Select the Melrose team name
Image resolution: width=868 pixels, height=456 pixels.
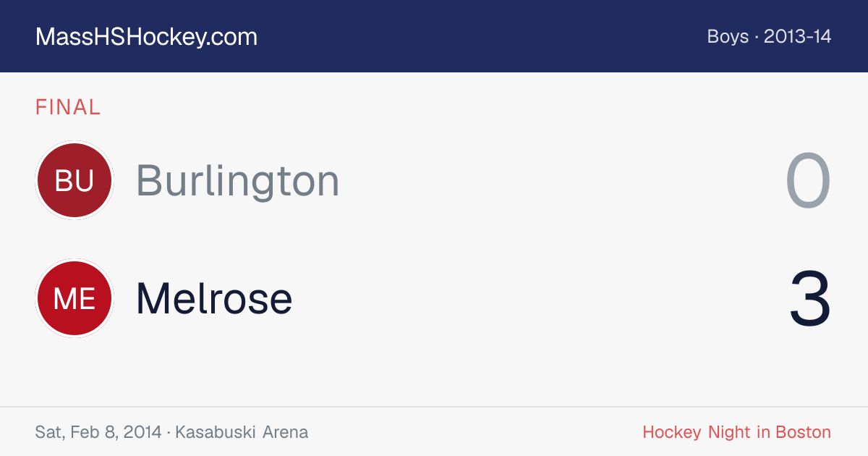(x=214, y=298)
